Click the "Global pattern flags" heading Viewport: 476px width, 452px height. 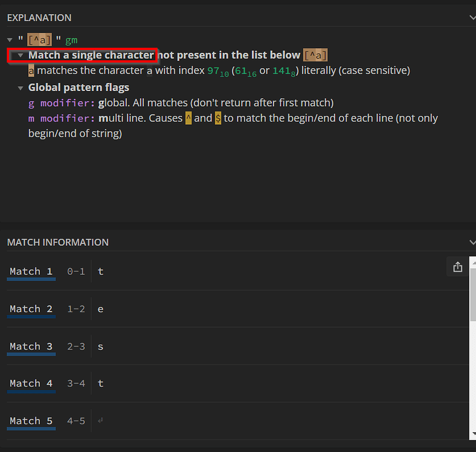[x=78, y=87]
